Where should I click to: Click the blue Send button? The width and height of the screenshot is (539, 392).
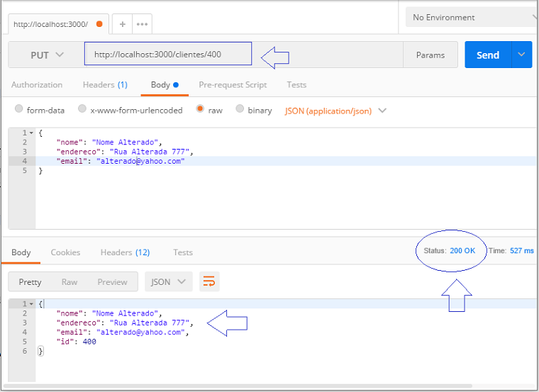488,55
